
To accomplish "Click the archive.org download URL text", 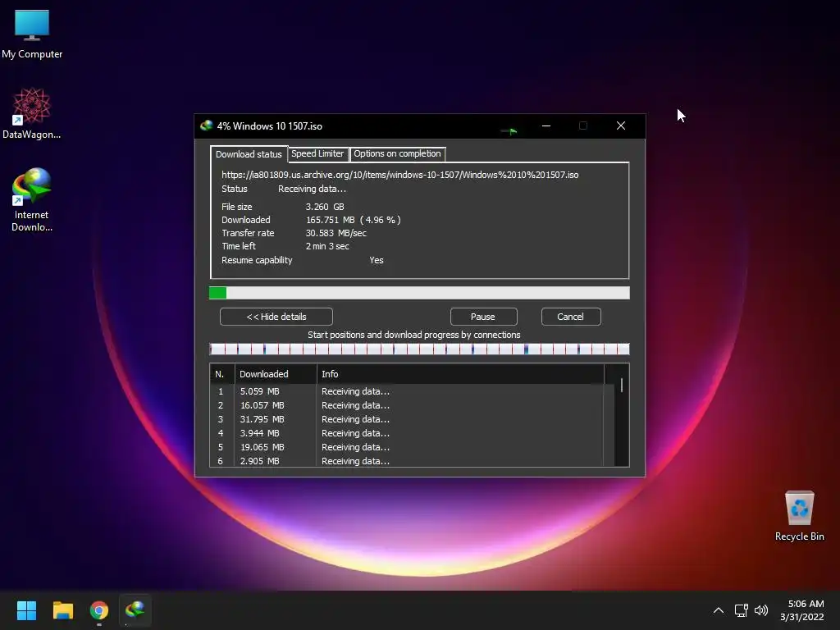I will pyautogui.click(x=399, y=175).
